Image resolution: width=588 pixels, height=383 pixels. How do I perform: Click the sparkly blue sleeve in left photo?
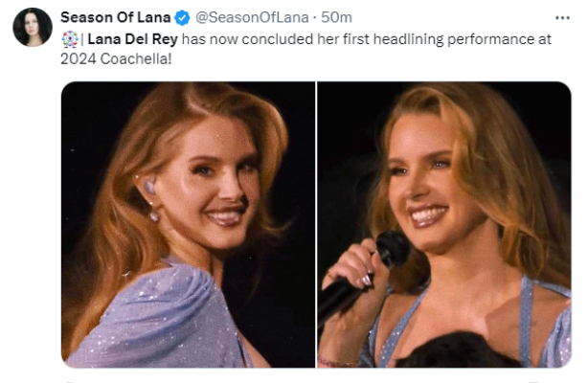pos(144,321)
